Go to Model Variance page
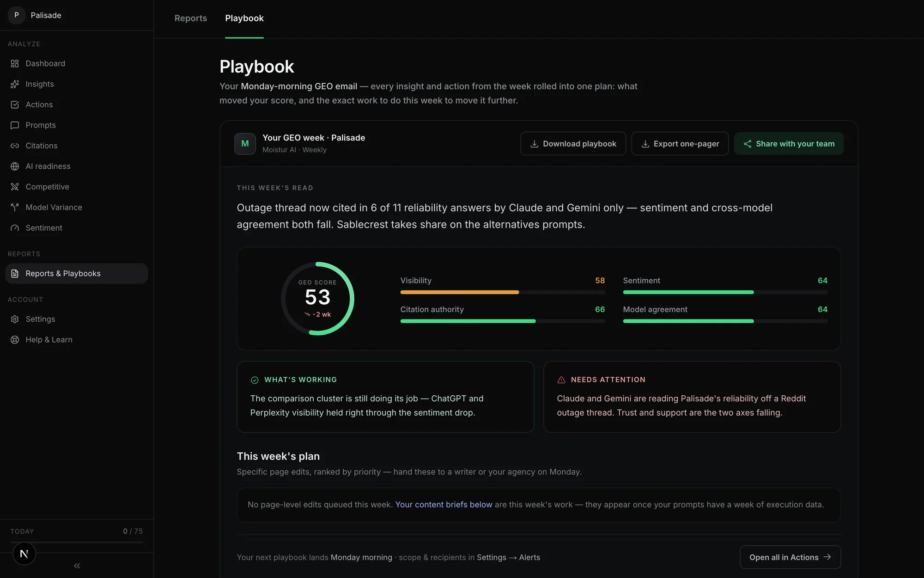Image resolution: width=924 pixels, height=578 pixels. pyautogui.click(x=77, y=208)
